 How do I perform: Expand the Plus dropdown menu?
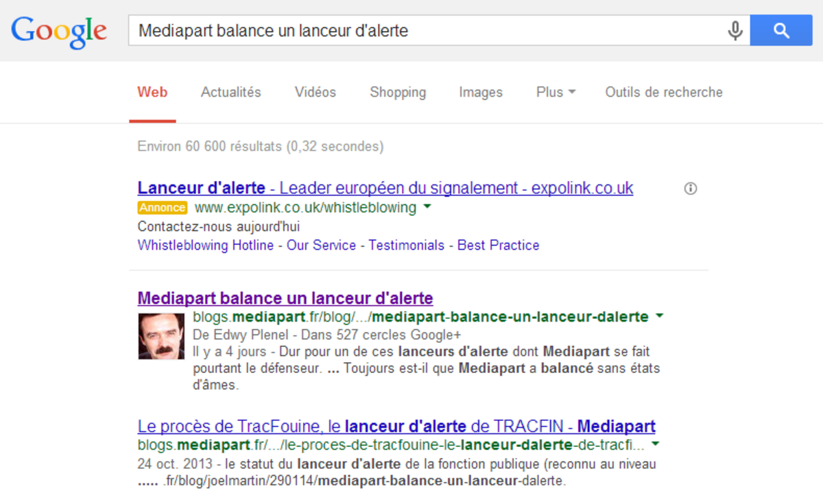point(556,93)
